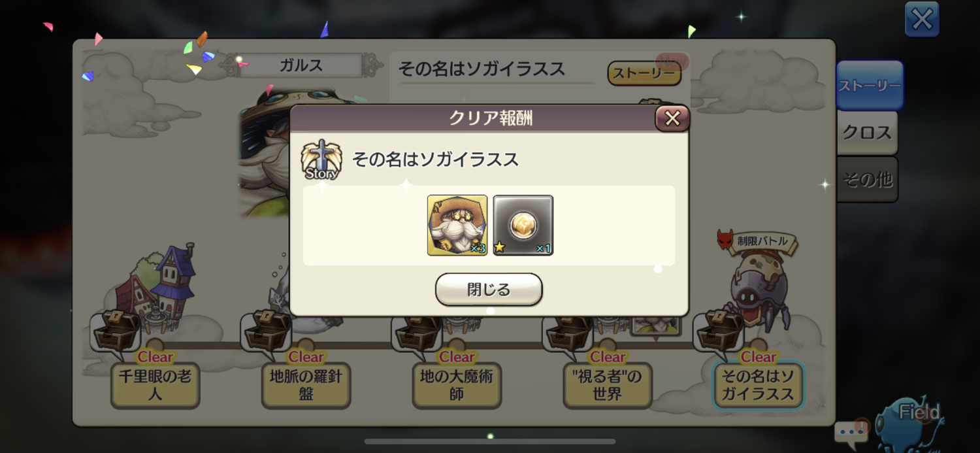Open the 地脈の羅針盤 treasure chest
Image resolution: width=980 pixels, height=453 pixels.
[267, 331]
